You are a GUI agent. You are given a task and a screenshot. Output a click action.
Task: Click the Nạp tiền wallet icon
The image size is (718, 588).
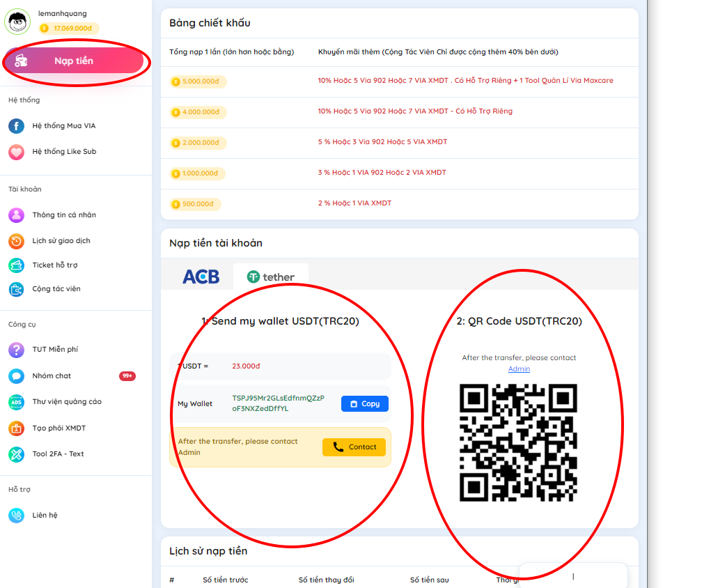click(21, 61)
